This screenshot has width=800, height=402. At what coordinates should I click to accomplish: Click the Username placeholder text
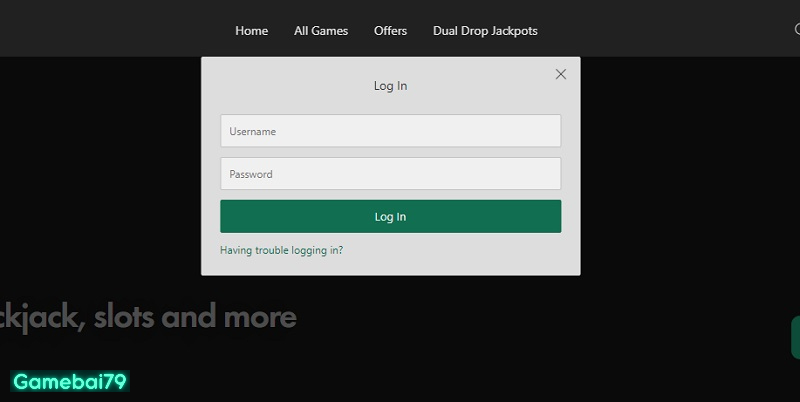[252, 131]
